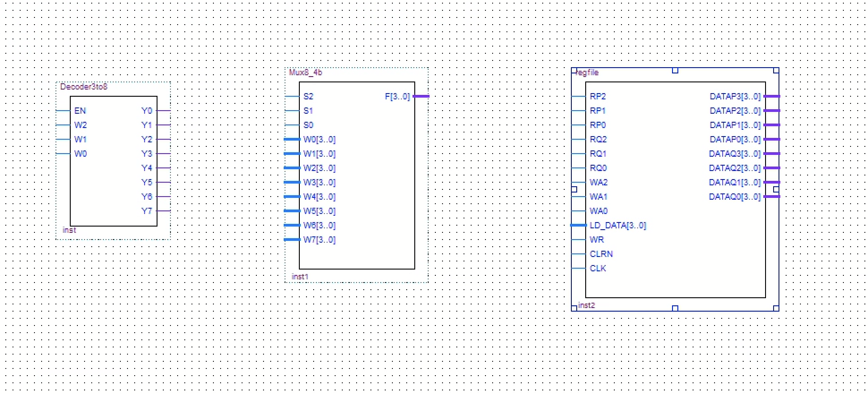Click the DATAQ2[3..0] output label
The width and height of the screenshot is (868, 394).
735,168
